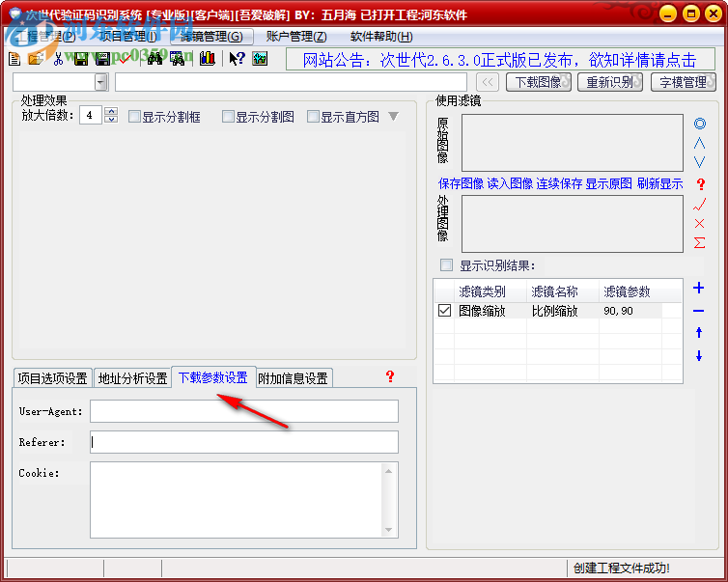Click the red check stroke filter icon
Viewport: 728px width, 582px height.
pyautogui.click(x=700, y=205)
